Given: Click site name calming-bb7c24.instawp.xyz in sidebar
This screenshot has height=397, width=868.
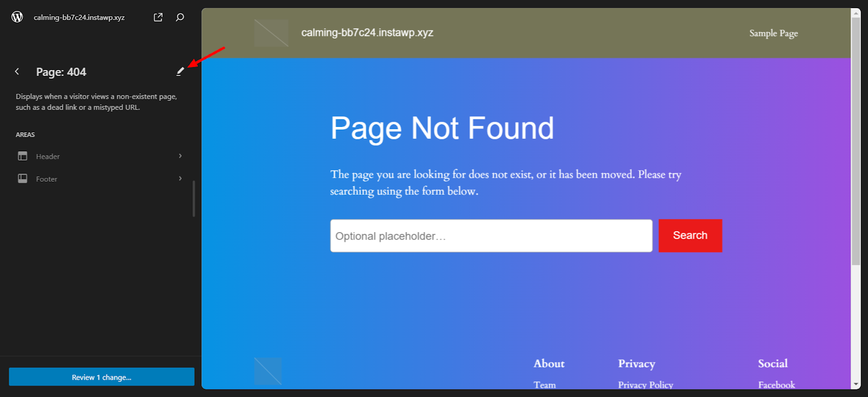Looking at the screenshot, I should [x=79, y=17].
